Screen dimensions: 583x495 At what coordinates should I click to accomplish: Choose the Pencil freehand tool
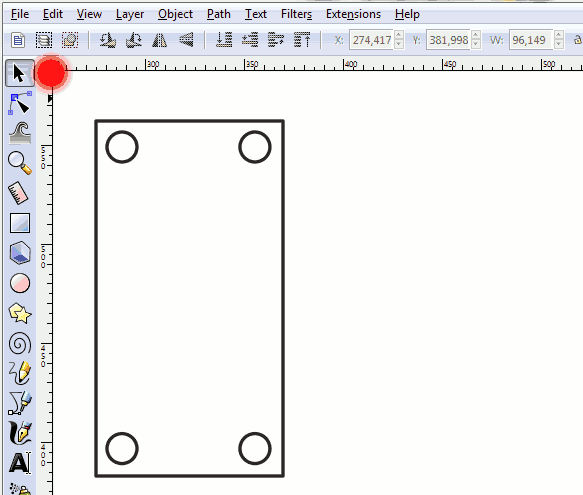point(20,373)
